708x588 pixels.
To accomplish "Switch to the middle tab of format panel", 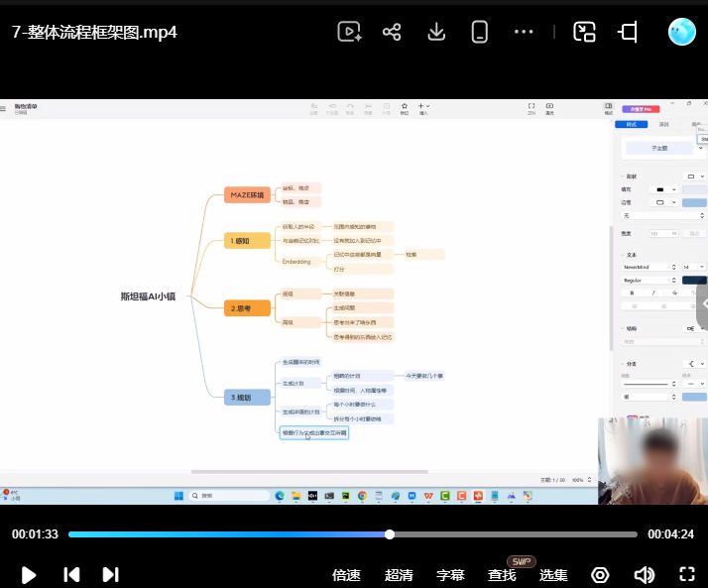I will pos(663,124).
